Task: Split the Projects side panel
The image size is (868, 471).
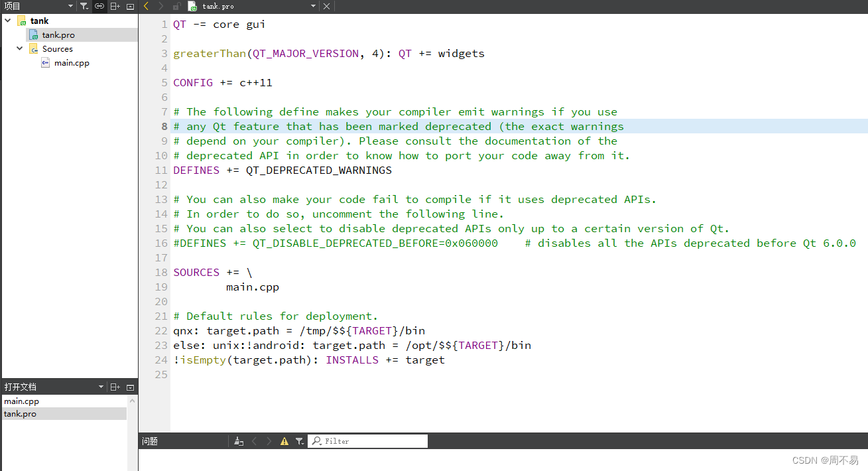Action: (115, 6)
